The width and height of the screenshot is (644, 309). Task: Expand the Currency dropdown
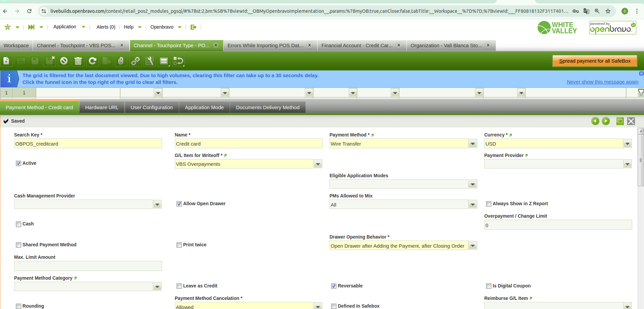[x=627, y=144]
